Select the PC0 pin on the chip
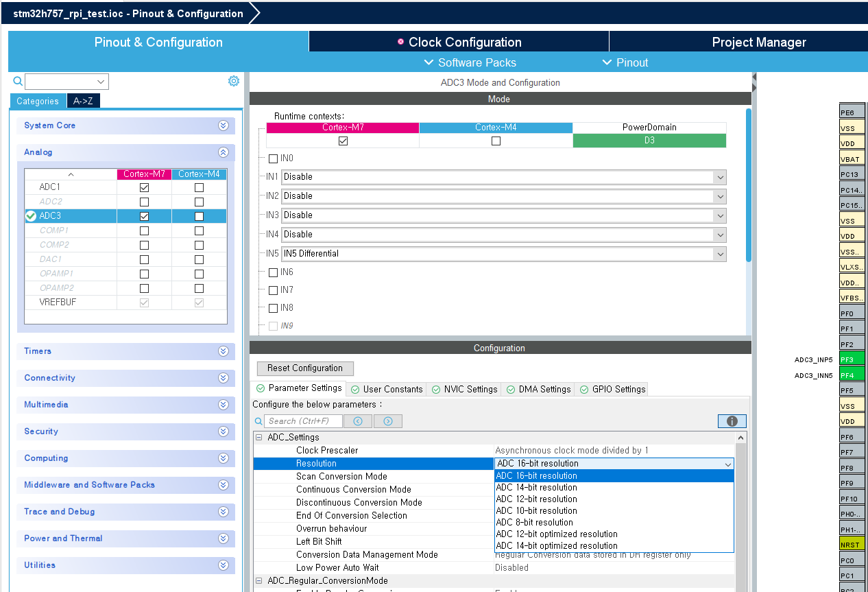This screenshot has width=868, height=592. [852, 560]
